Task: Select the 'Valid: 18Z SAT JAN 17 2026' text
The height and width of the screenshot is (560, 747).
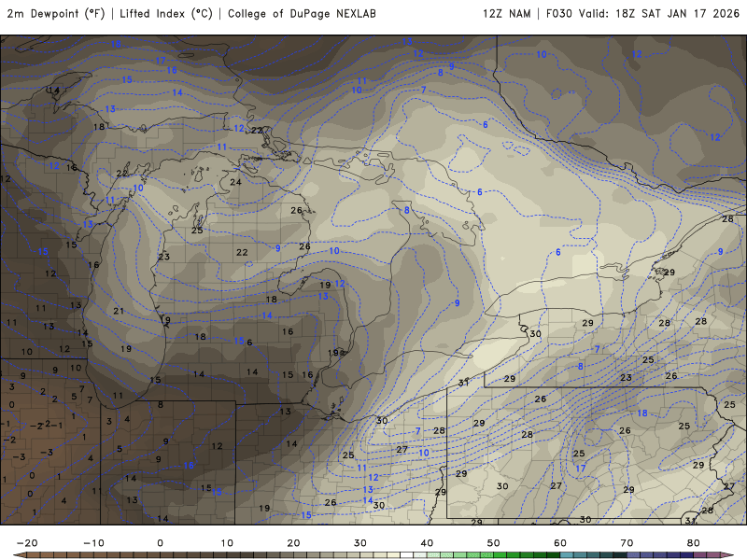Action: tap(659, 13)
